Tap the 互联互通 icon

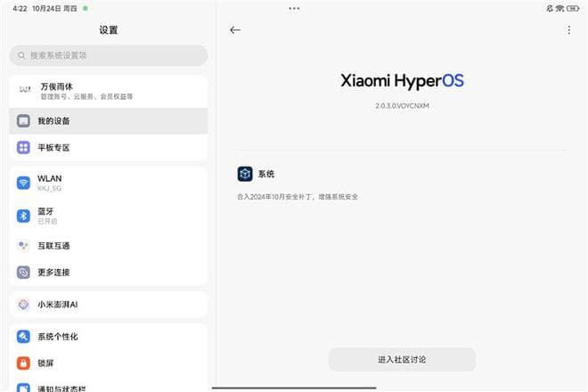click(24, 245)
